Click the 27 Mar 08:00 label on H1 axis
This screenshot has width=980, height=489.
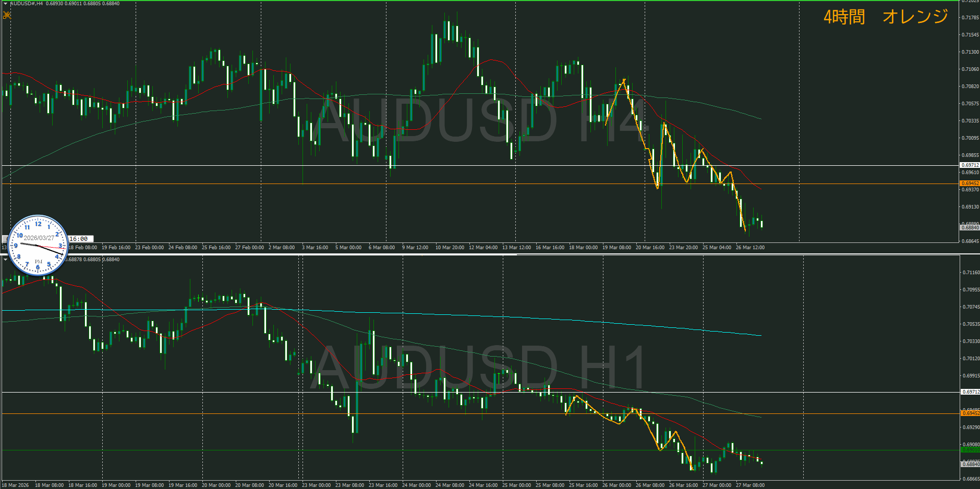click(x=750, y=485)
